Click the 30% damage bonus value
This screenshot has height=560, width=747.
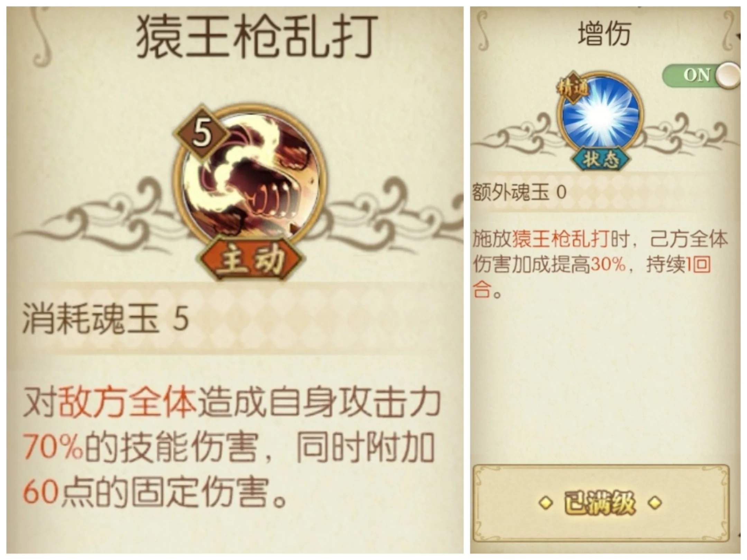coord(608,265)
